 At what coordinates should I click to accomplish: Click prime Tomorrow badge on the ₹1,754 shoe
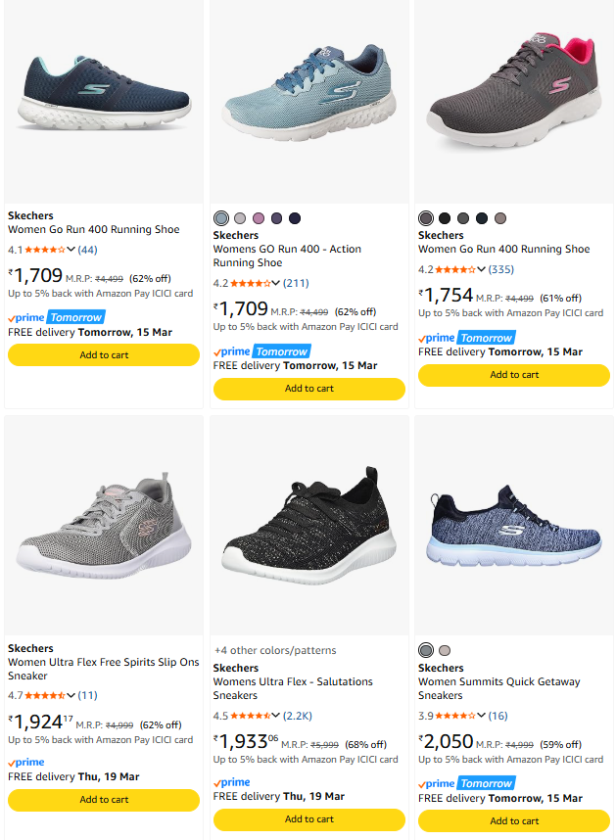[467, 338]
